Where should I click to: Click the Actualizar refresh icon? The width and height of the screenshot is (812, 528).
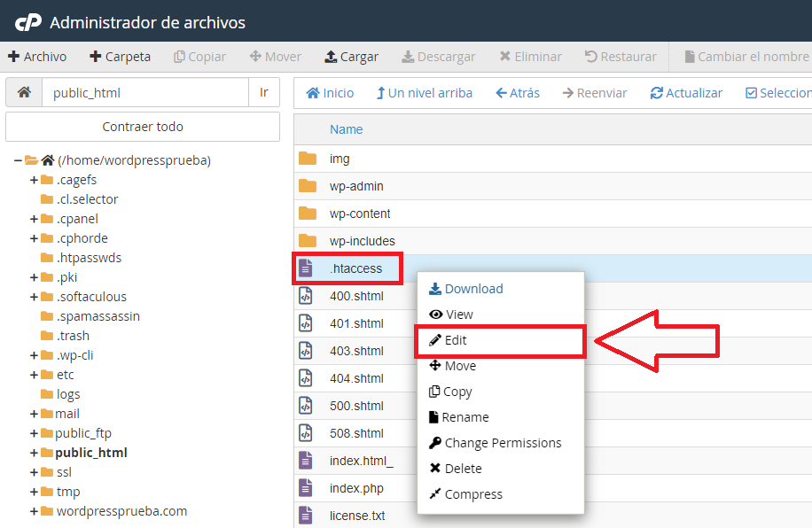click(657, 93)
